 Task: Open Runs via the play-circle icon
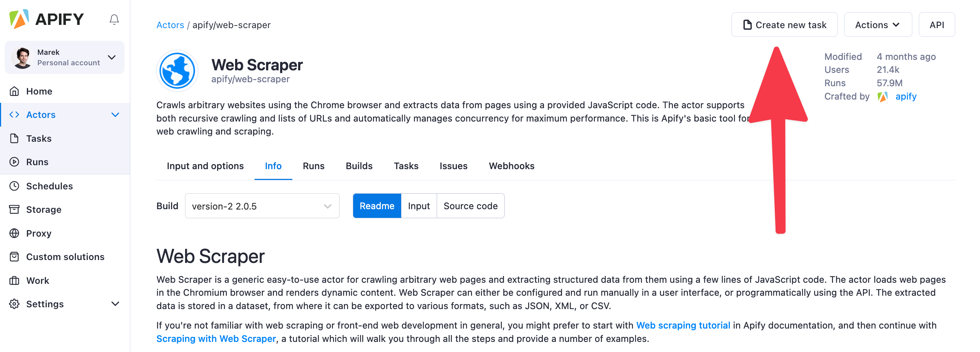14,162
